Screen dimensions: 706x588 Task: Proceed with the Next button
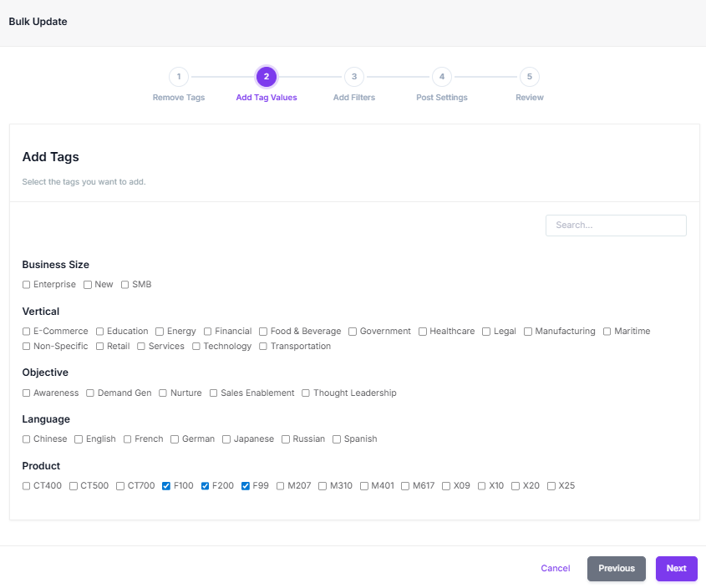(x=676, y=568)
